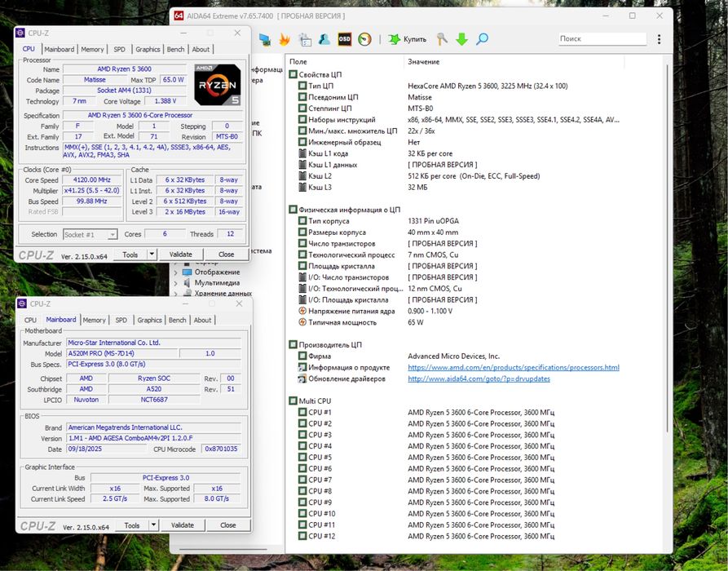Click the icon of the Производитель ЦП header
This screenshot has height=571, width=728.
(293, 345)
